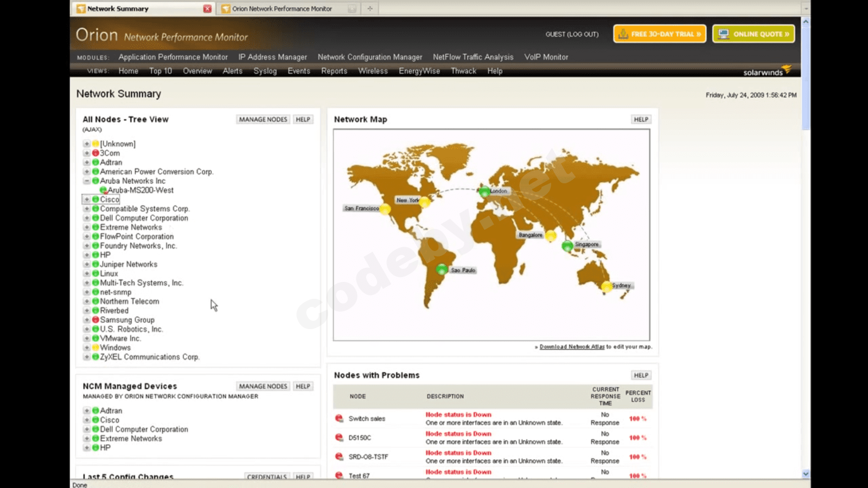
Task: Select the Sao Paulo map node
Action: pyautogui.click(x=442, y=269)
